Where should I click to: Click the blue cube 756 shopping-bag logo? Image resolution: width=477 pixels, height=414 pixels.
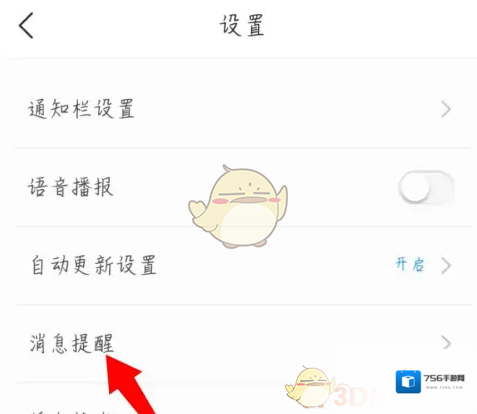(x=408, y=382)
